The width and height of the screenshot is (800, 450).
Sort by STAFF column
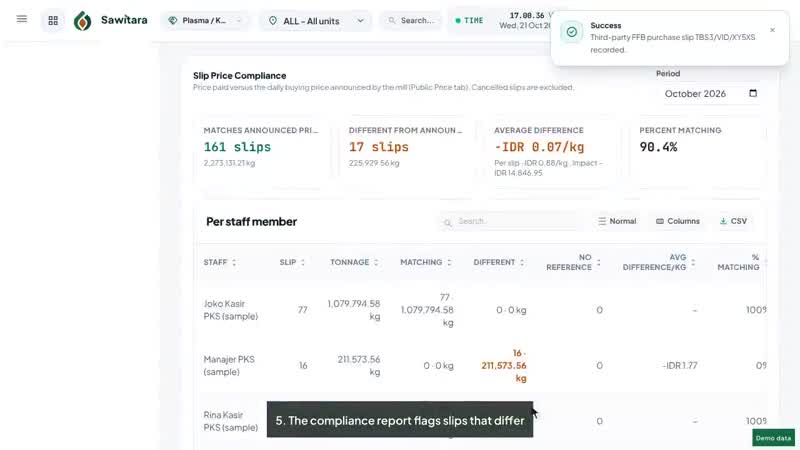point(220,262)
